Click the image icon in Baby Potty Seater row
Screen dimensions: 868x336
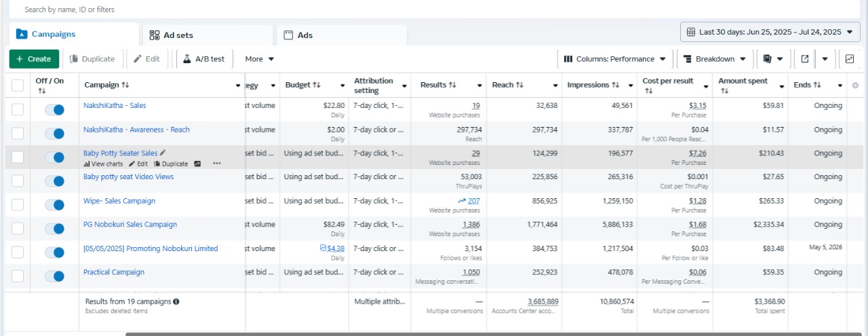point(197,164)
